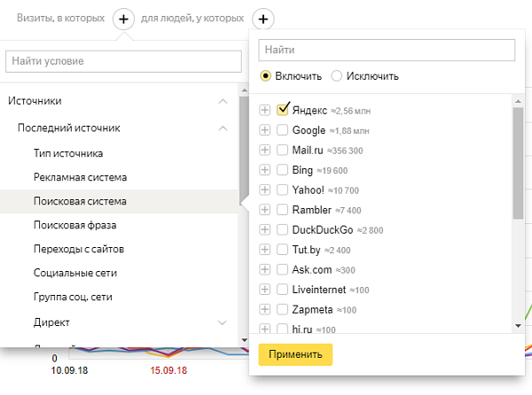
Task: Collapse the "Последний источник" chevron
Action: [x=223, y=128]
